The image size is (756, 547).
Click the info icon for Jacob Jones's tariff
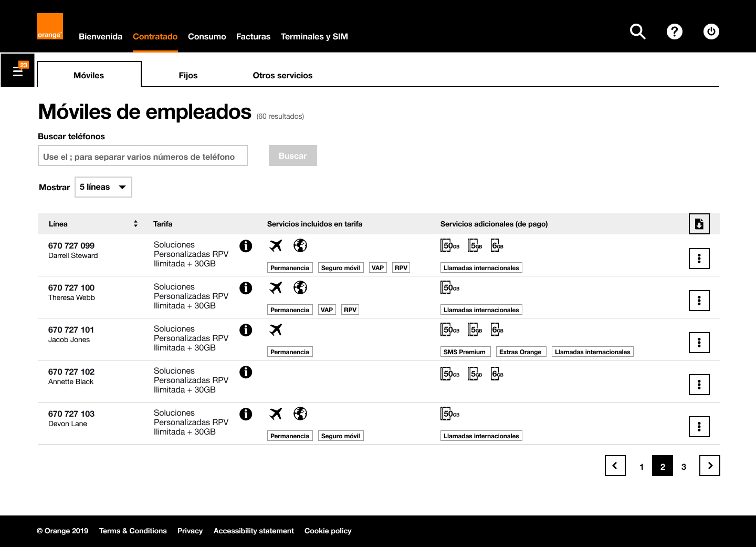tap(246, 330)
